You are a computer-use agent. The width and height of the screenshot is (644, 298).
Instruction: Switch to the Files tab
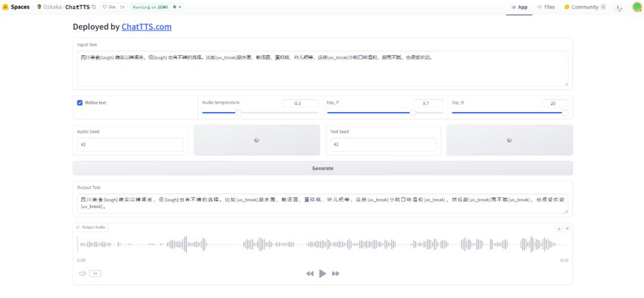[x=546, y=7]
